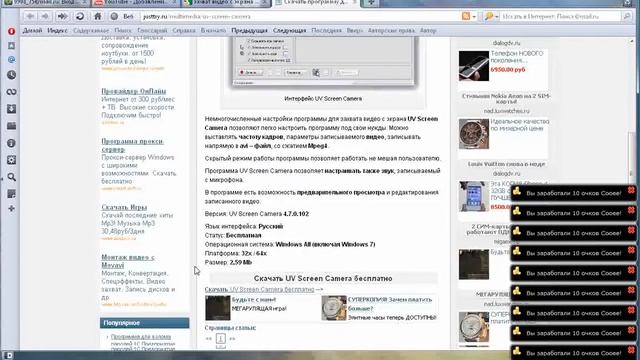Click the Fast Forward button
The image size is (640, 360).
click(x=62, y=16)
